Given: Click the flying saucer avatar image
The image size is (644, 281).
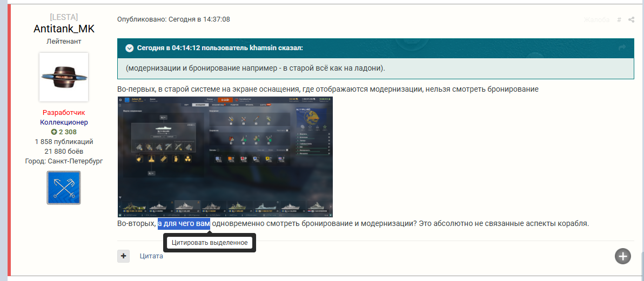Looking at the screenshot, I should coord(64,77).
